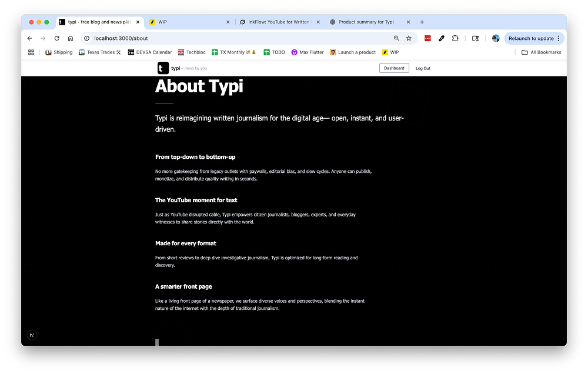Click the 'From top-down to bottom-up' heading
Image resolution: width=588 pixels, height=374 pixels.
[195, 157]
